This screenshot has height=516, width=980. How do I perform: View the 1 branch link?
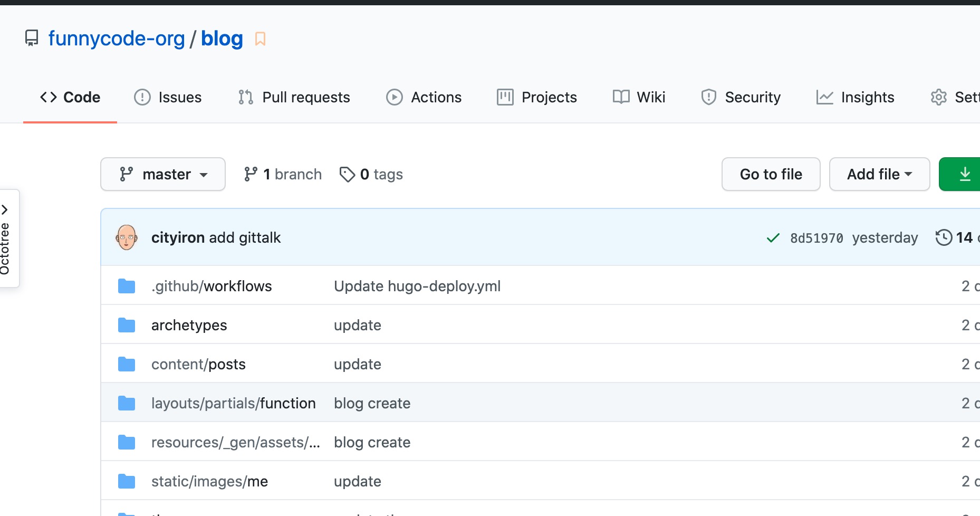point(283,174)
